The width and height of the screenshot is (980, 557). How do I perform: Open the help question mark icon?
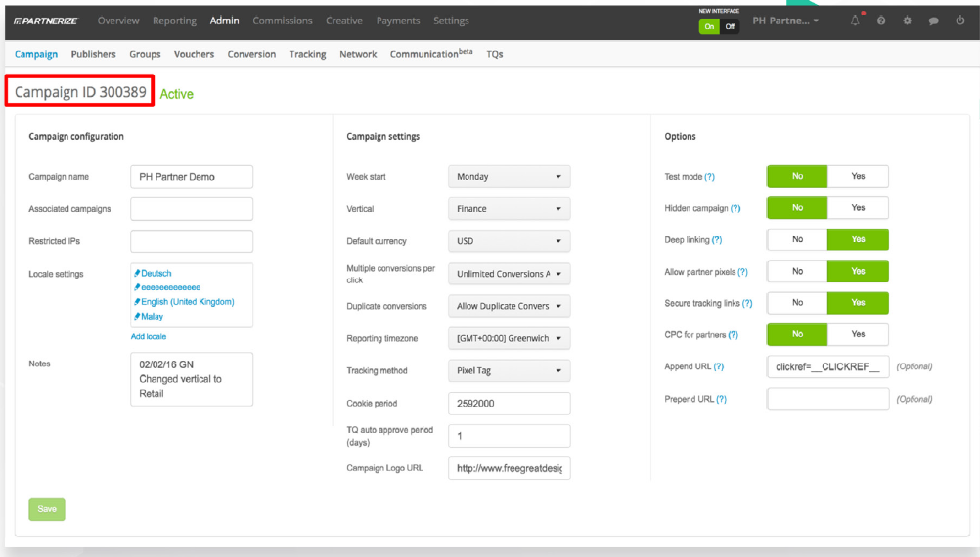[x=880, y=21]
